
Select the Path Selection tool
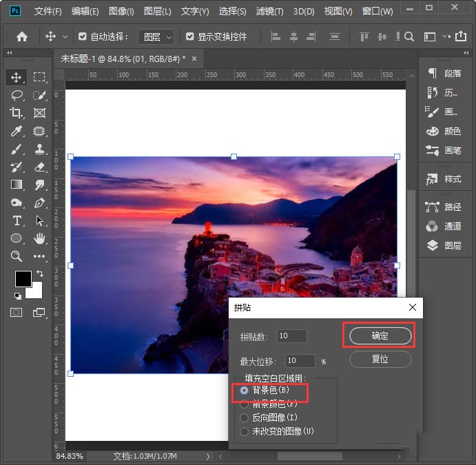pyautogui.click(x=39, y=220)
